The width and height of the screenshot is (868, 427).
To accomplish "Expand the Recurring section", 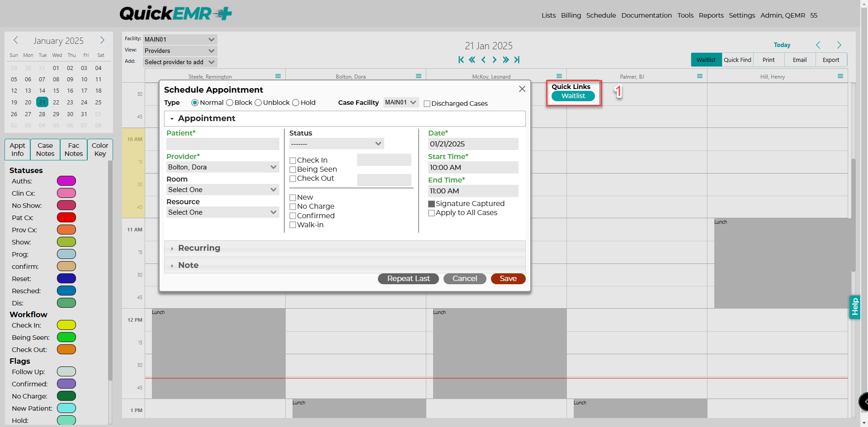I will pos(345,248).
